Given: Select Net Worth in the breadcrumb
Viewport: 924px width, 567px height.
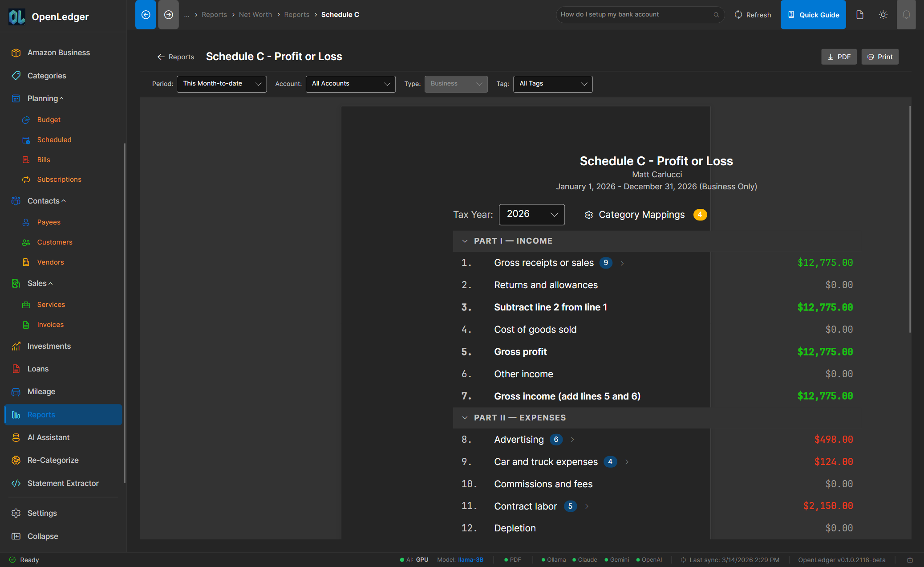Looking at the screenshot, I should (255, 14).
